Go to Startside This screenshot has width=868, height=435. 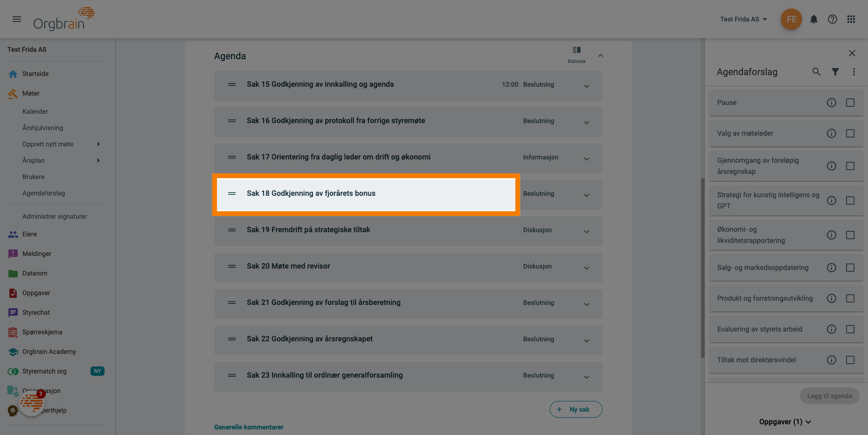click(35, 74)
